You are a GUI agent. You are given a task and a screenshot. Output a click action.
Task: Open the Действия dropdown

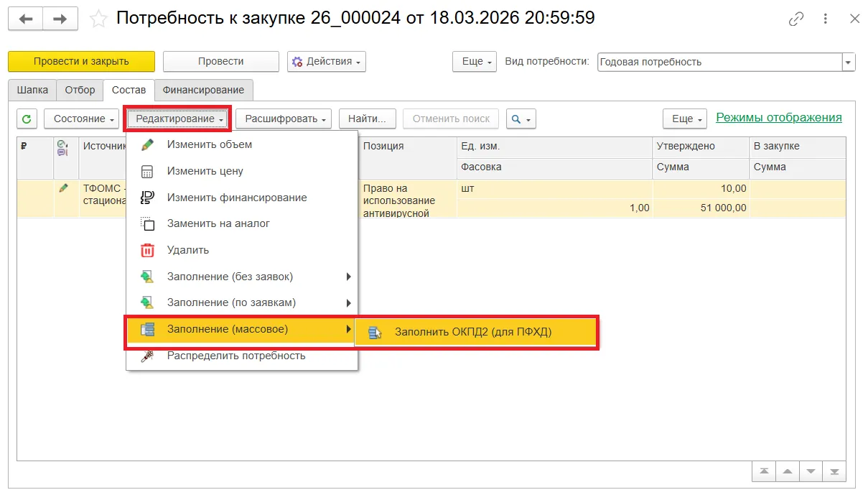327,61
